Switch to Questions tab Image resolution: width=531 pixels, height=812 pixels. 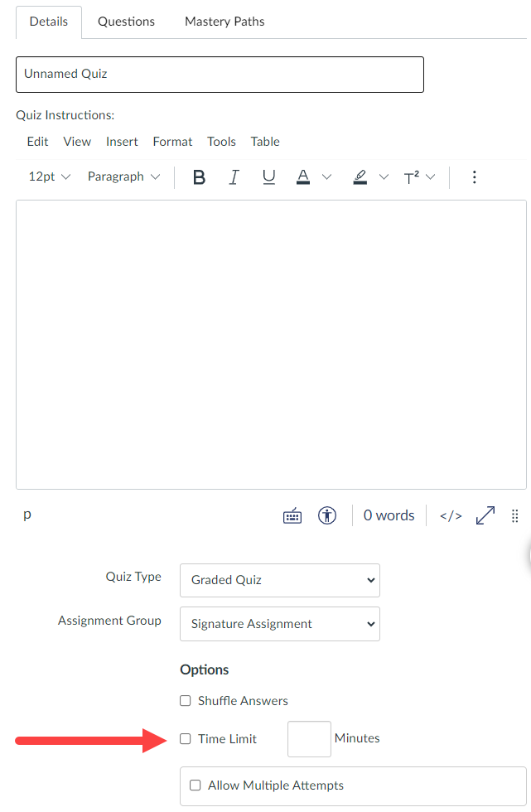[x=126, y=22]
